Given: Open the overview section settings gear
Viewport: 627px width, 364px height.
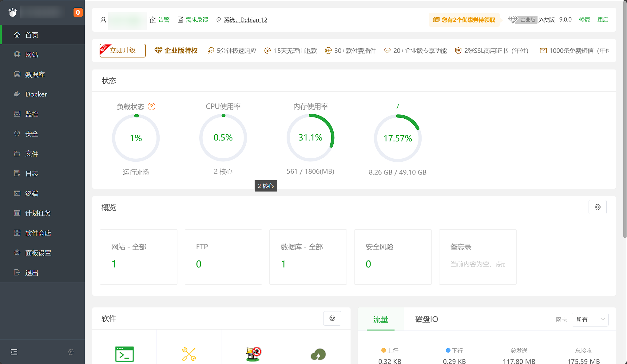Looking at the screenshot, I should (597, 207).
